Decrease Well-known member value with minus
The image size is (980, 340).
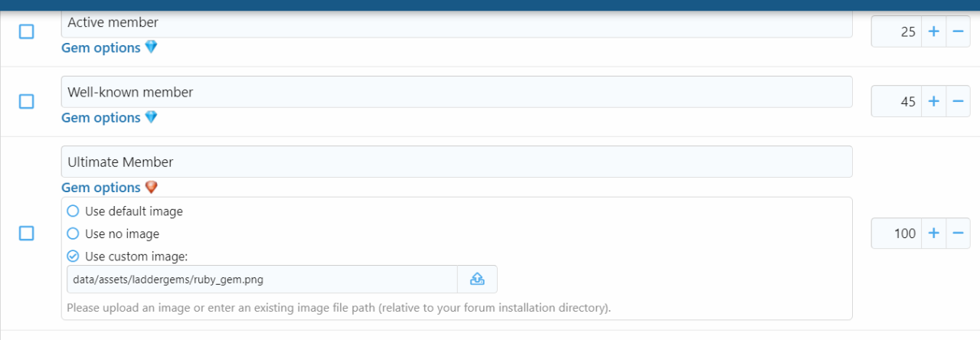pyautogui.click(x=958, y=101)
